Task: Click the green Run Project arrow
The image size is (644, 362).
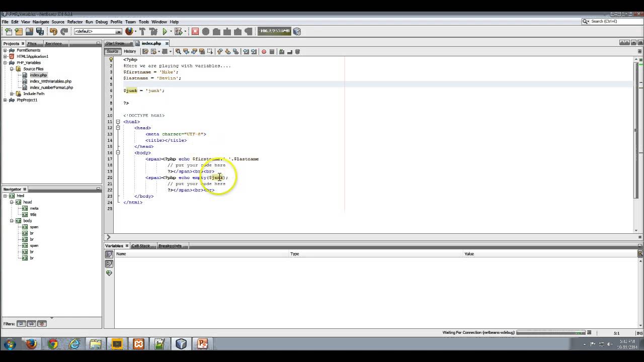Action: point(165,31)
